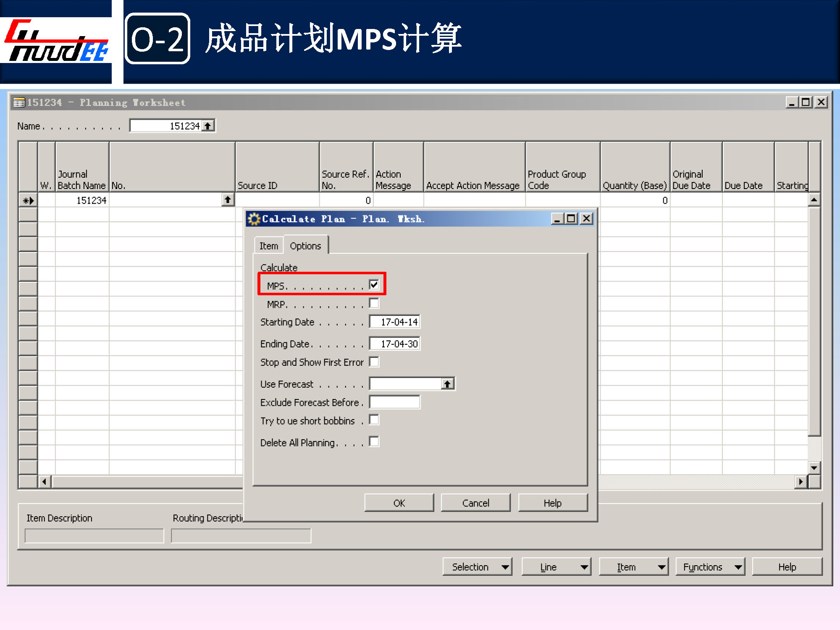Cancel the Calculate Plan dialog
Viewport: 840px width, 630px height.
475,503
